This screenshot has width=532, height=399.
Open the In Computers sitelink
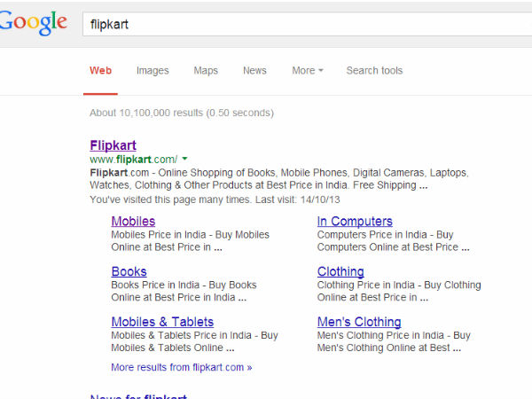[355, 221]
